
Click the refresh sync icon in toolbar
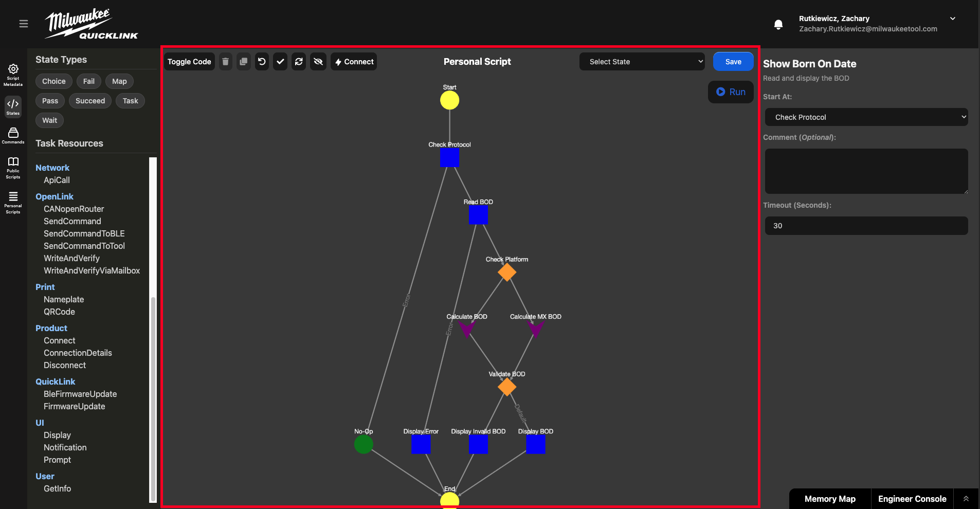299,62
